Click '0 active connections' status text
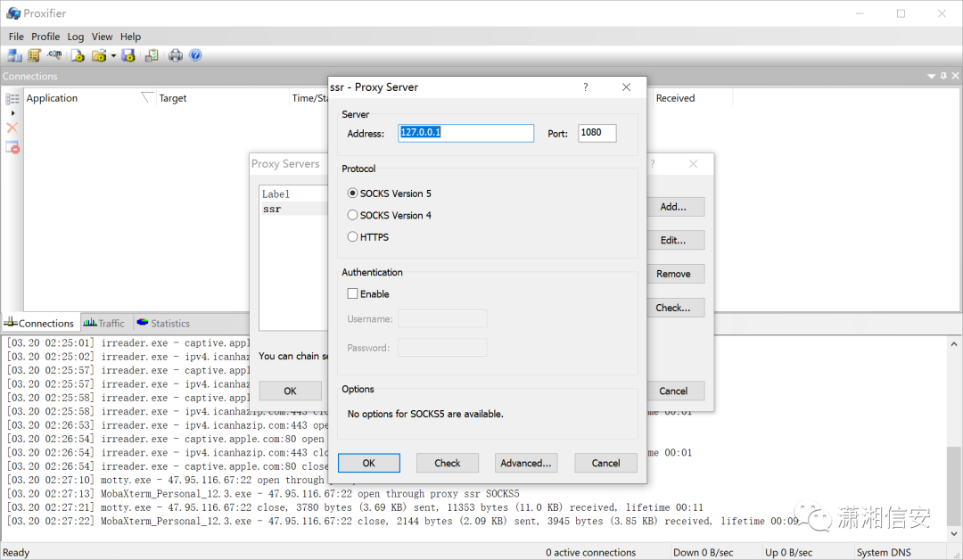This screenshot has height=560, width=963. tap(591, 552)
